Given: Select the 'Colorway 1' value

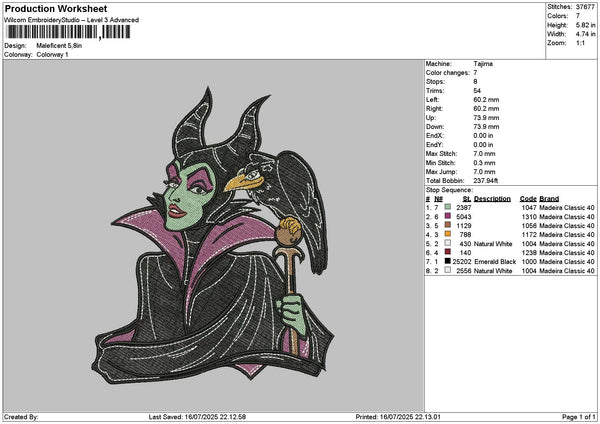Looking at the screenshot, I should point(52,55).
